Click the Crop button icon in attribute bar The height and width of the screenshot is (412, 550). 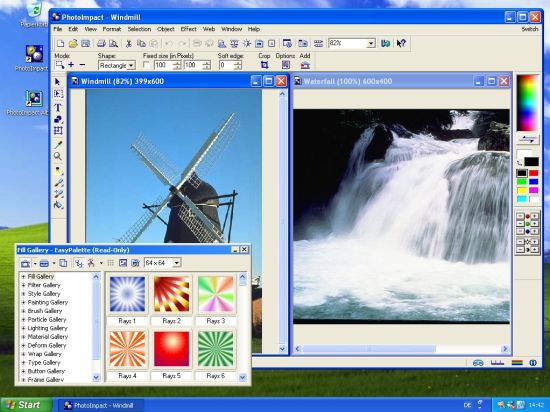(264, 65)
